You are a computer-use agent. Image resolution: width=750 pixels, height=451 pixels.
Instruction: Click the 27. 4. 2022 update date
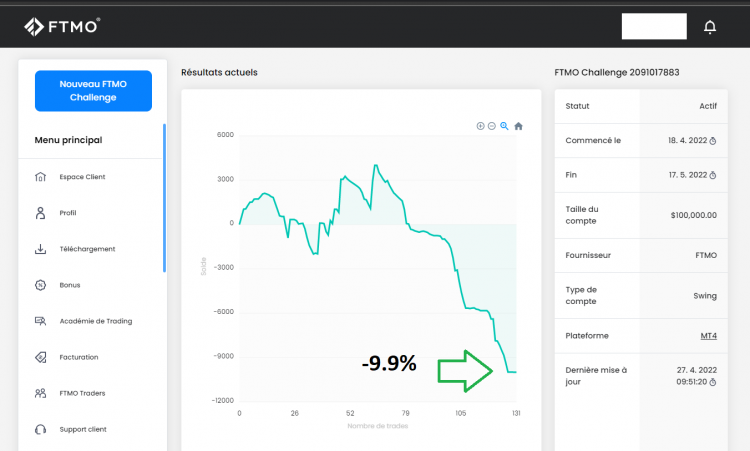(x=697, y=370)
